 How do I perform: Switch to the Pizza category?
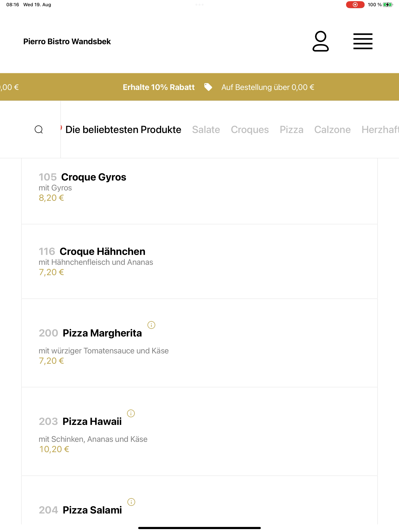[291, 130]
